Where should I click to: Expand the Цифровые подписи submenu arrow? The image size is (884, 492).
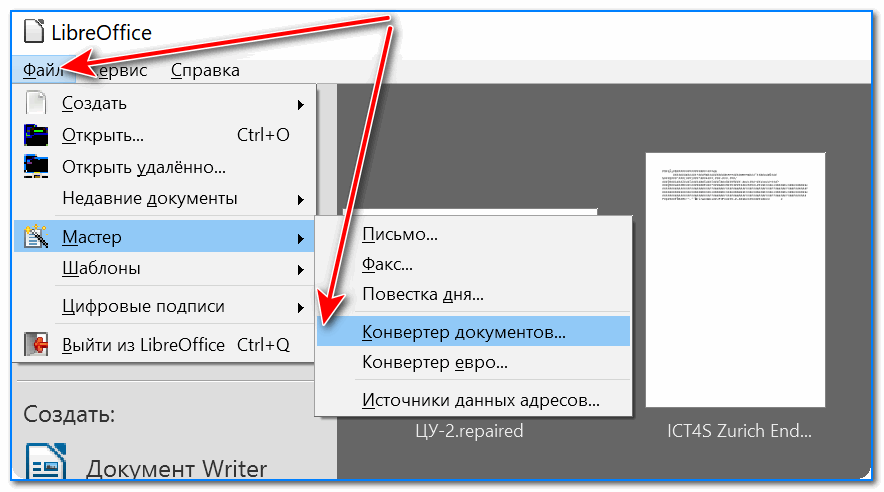coord(301,308)
